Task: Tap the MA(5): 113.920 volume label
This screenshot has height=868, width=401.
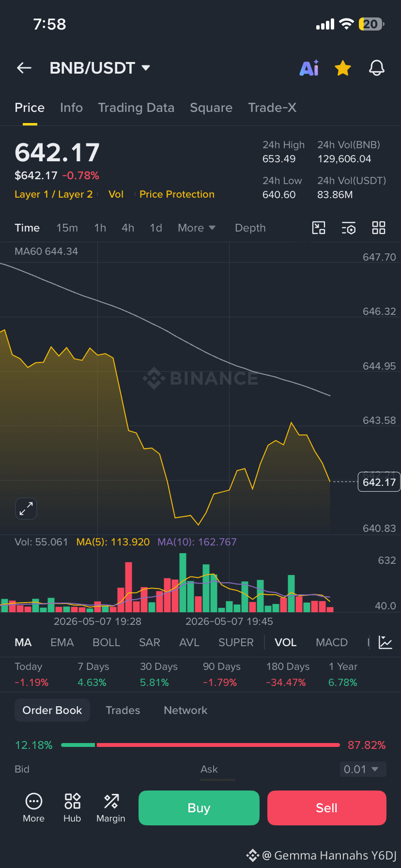Action: coord(113,542)
